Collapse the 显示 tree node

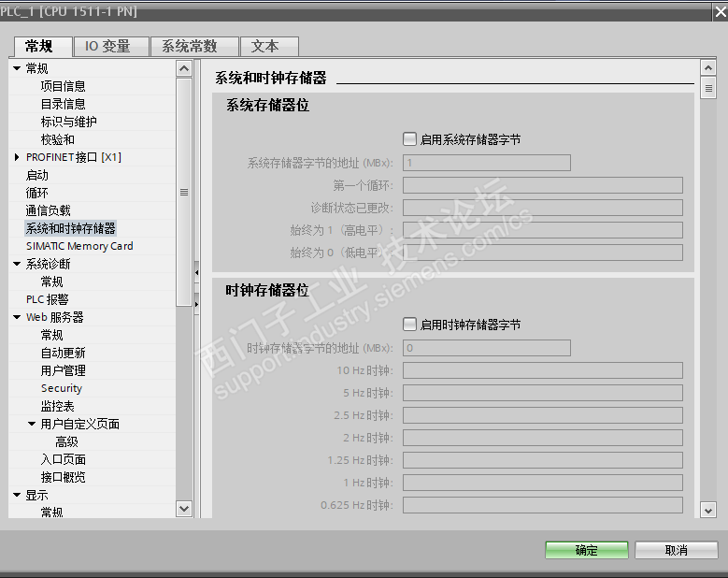[x=17, y=496]
